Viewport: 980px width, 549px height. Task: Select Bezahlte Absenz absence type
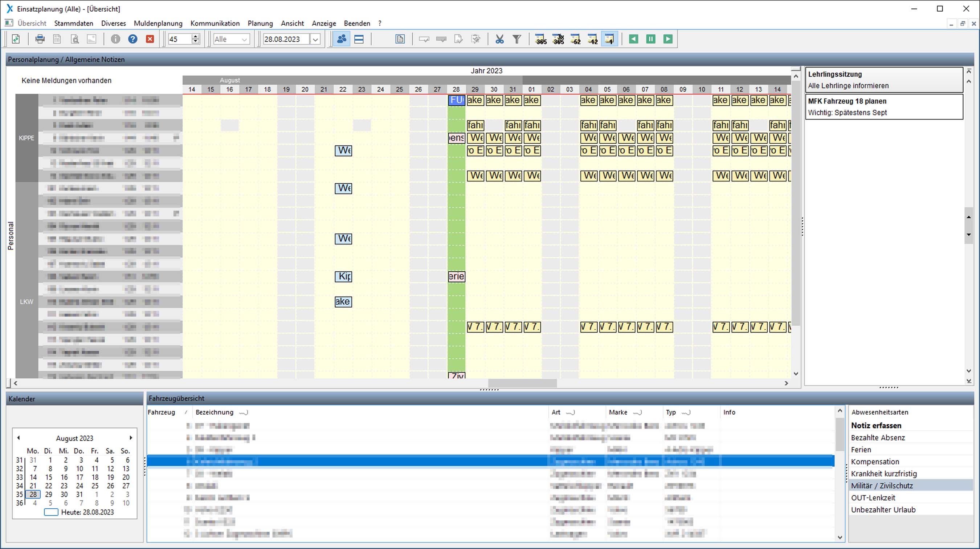pyautogui.click(x=910, y=438)
